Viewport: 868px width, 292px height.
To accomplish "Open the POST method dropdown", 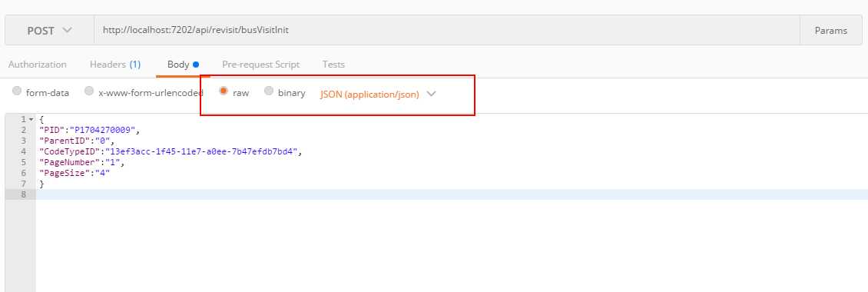I will [49, 31].
